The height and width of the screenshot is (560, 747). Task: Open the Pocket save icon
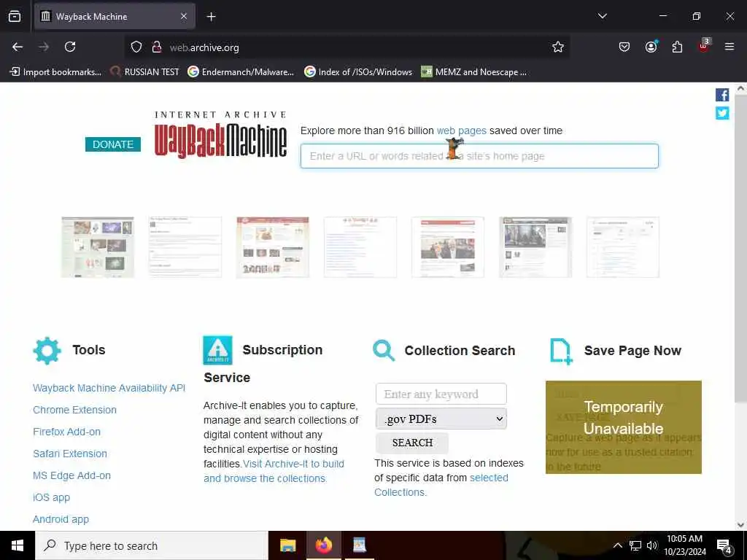pyautogui.click(x=624, y=47)
